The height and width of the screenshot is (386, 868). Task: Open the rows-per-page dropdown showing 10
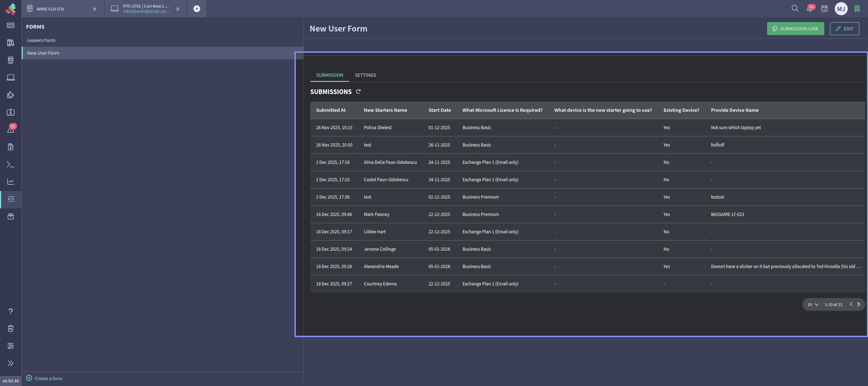click(x=813, y=305)
